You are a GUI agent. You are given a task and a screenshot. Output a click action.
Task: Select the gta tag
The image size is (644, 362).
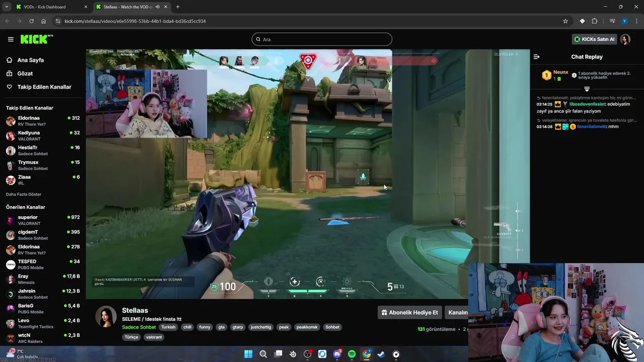pos(221,327)
